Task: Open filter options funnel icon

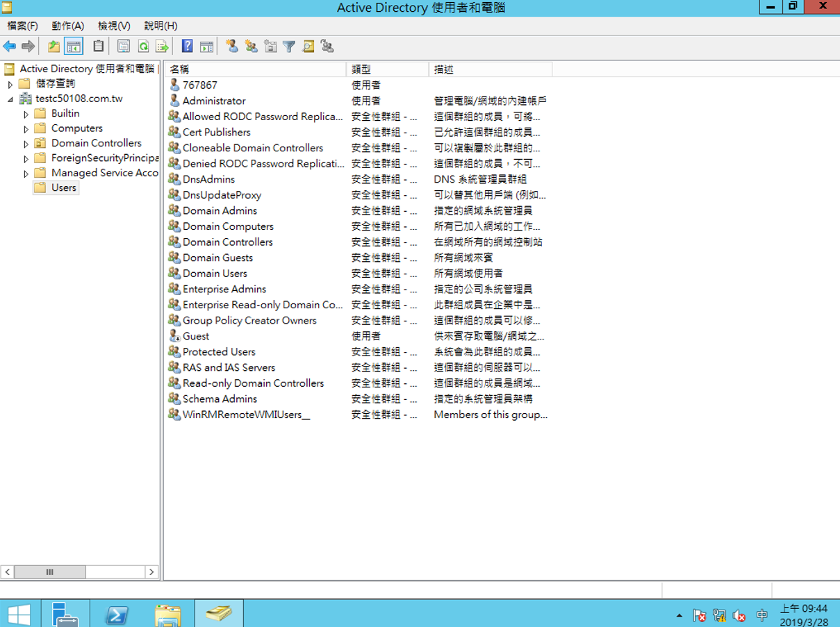Action: coord(289,47)
